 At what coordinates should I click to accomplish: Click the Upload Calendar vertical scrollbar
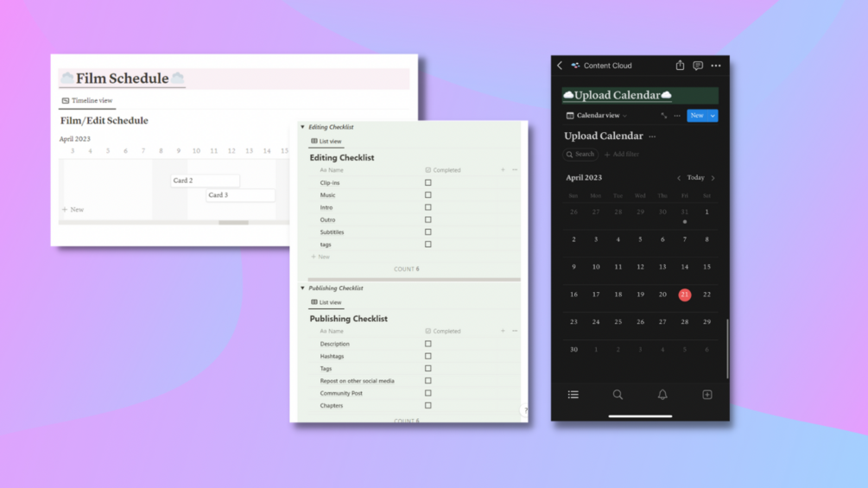(x=727, y=350)
